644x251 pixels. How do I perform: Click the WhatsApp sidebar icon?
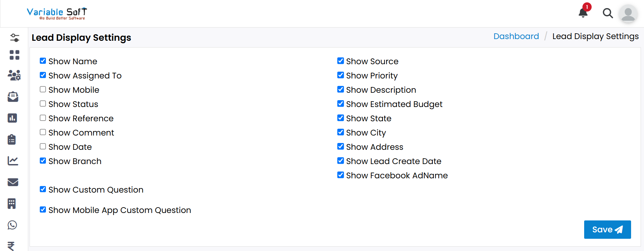pyautogui.click(x=13, y=225)
